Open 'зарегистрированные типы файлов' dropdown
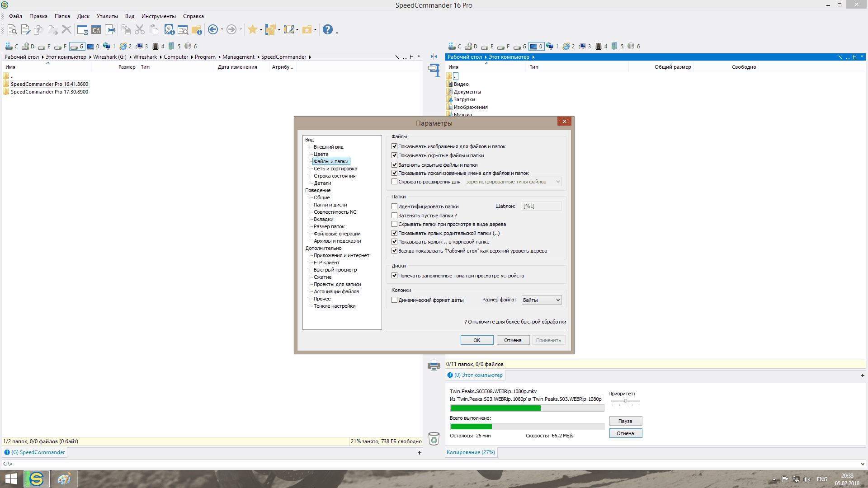The image size is (868, 488). coord(513,182)
